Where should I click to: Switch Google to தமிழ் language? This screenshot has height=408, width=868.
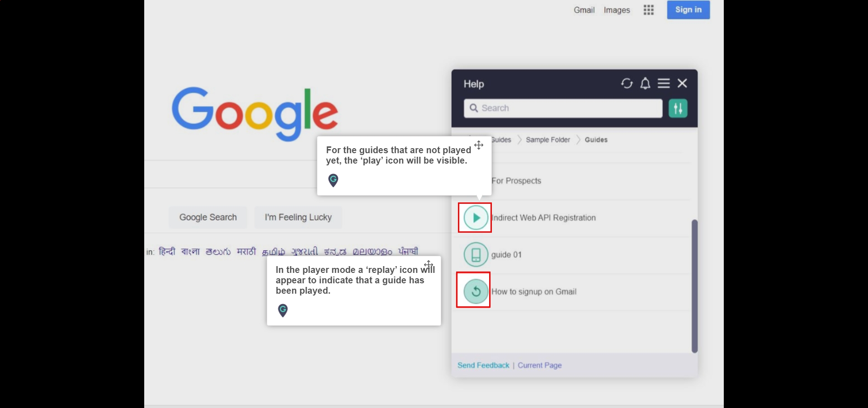tap(274, 252)
